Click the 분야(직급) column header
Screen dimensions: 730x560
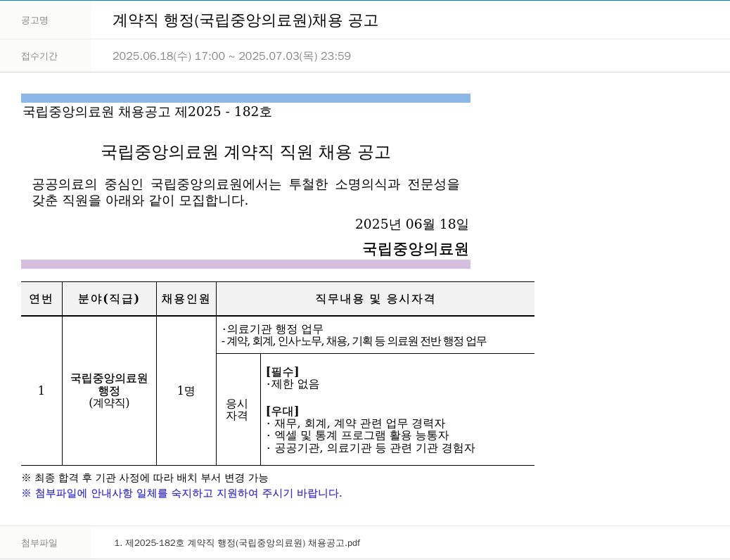(108, 298)
